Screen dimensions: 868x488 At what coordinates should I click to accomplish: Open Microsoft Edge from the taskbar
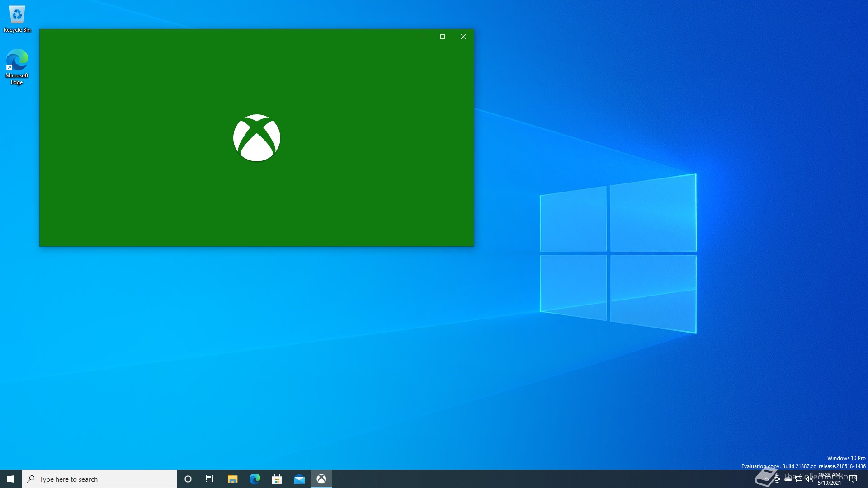coord(255,479)
